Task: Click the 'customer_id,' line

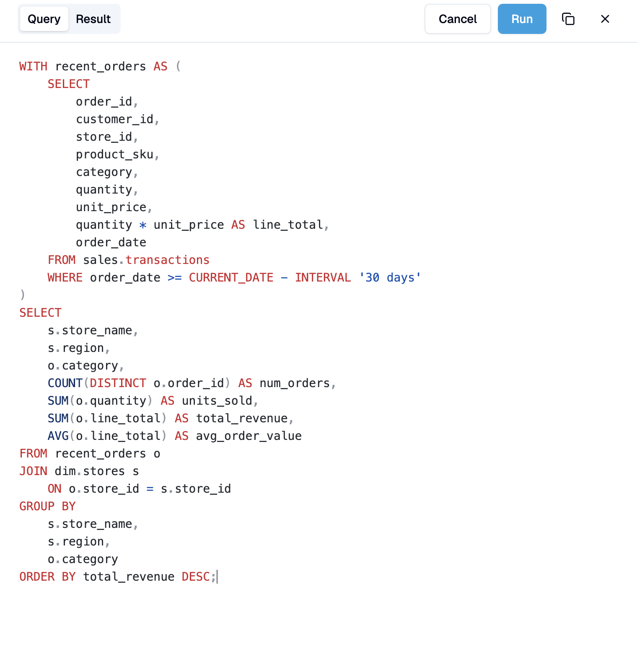Action: [118, 119]
